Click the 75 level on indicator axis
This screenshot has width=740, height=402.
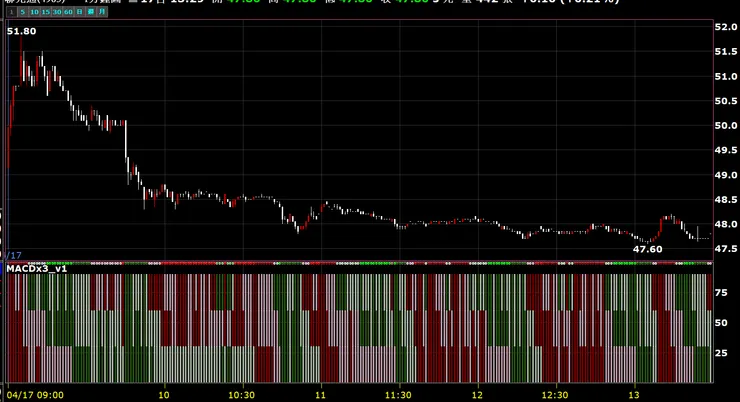[721, 293]
